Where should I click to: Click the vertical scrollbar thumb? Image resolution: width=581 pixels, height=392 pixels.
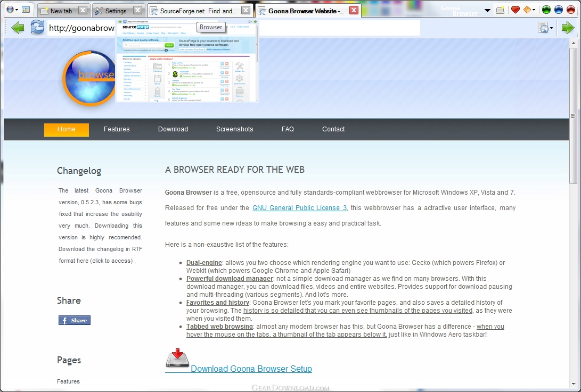pyautogui.click(x=573, y=115)
